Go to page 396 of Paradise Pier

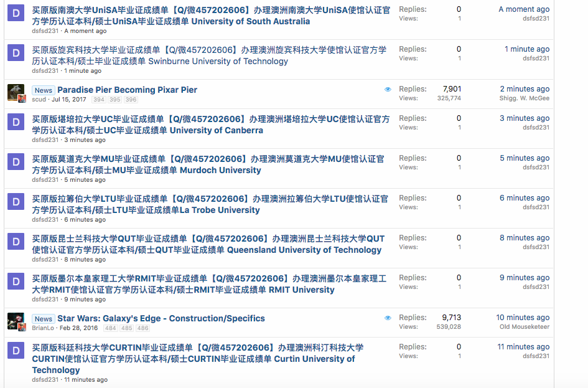(x=131, y=100)
